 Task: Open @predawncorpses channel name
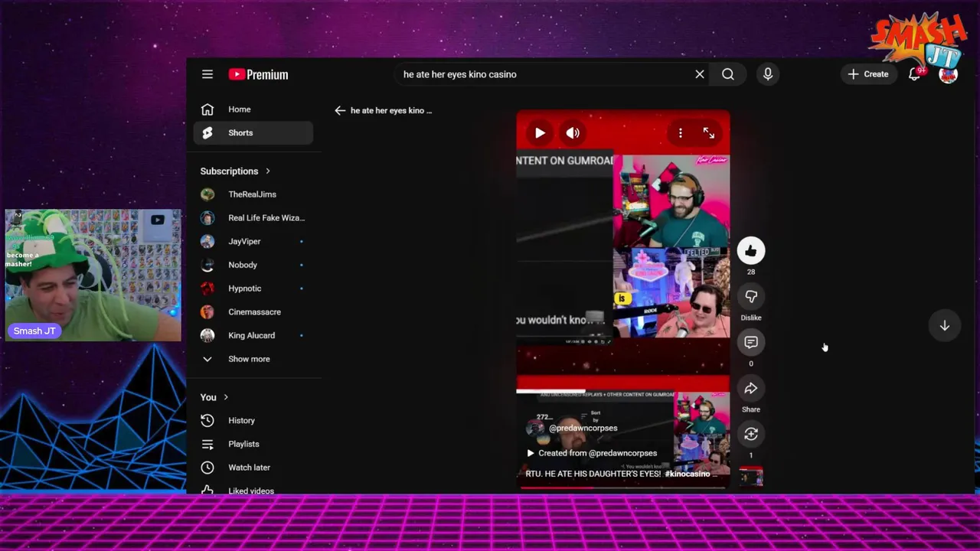583,428
